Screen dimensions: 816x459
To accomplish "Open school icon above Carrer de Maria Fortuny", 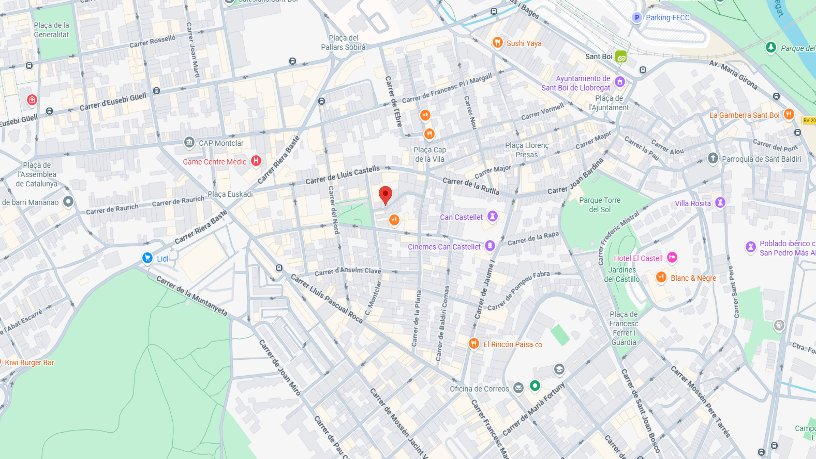I will 559,369.
